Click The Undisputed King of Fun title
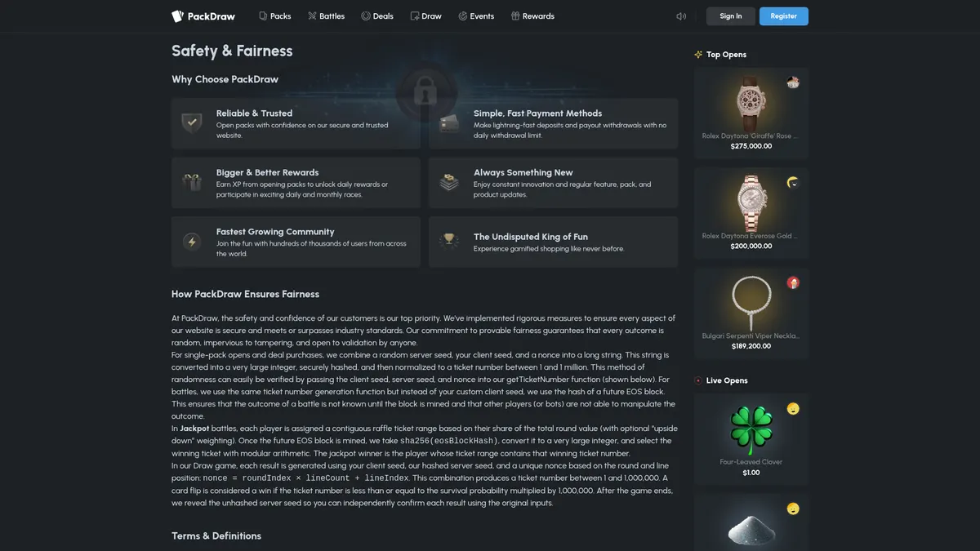The height and width of the screenshot is (551, 980). click(530, 237)
